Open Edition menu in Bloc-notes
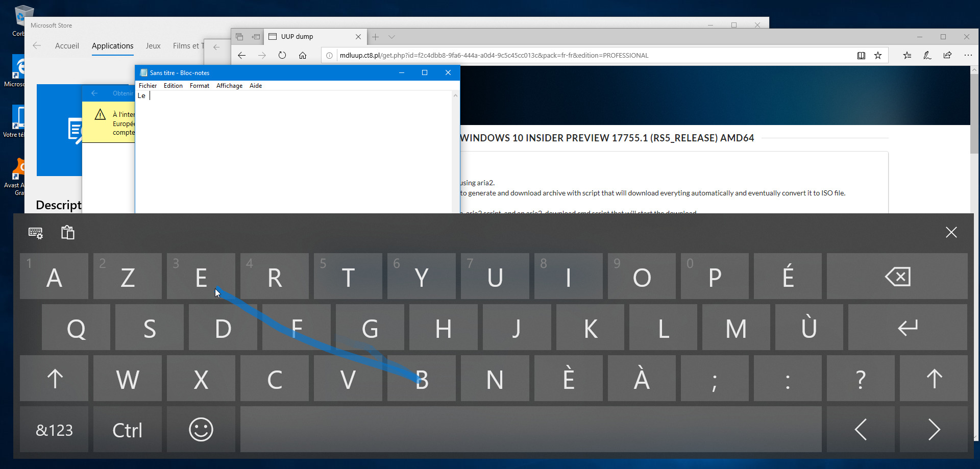The width and height of the screenshot is (980, 469). click(173, 86)
